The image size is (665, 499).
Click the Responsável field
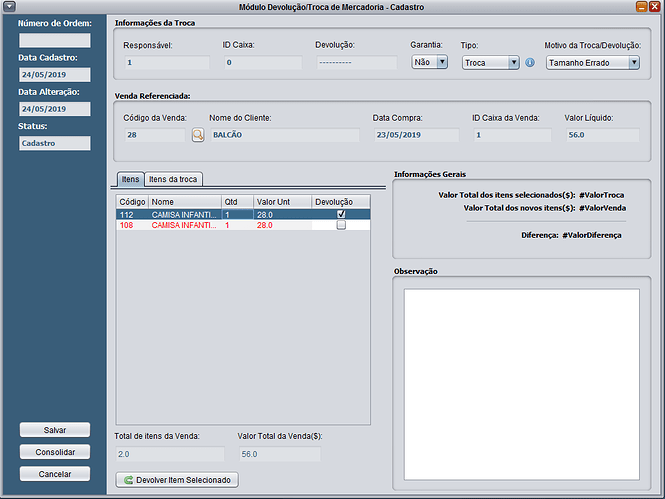point(167,63)
